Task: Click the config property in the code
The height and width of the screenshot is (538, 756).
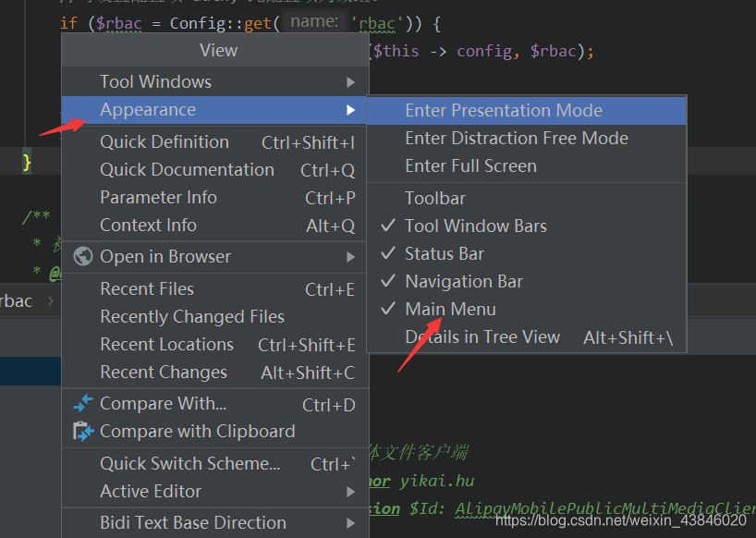Action: click(x=484, y=51)
